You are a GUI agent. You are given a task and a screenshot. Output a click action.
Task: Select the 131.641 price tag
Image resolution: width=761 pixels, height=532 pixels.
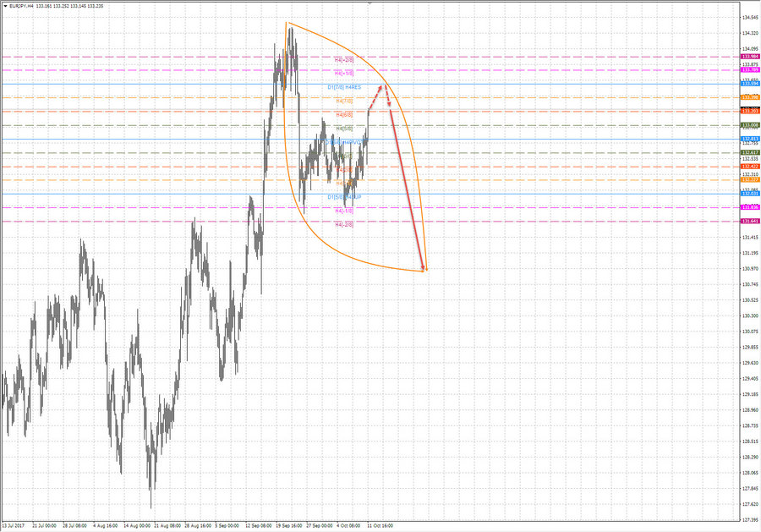pos(750,222)
